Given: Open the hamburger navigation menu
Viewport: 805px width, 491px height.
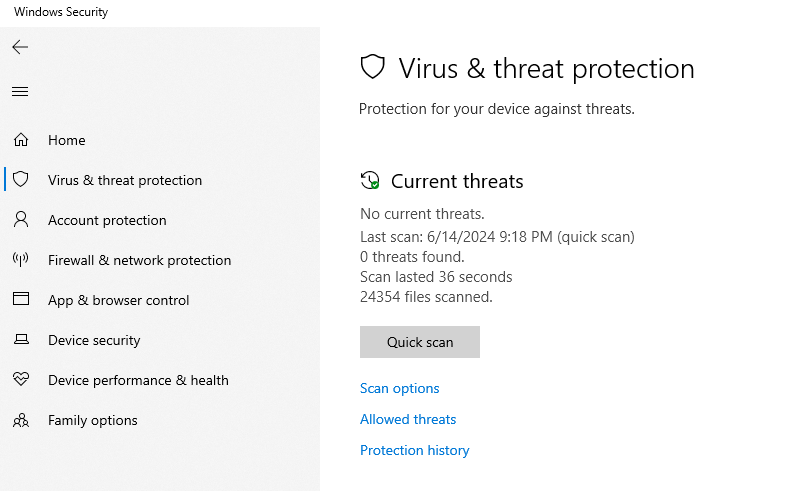Looking at the screenshot, I should point(20,92).
